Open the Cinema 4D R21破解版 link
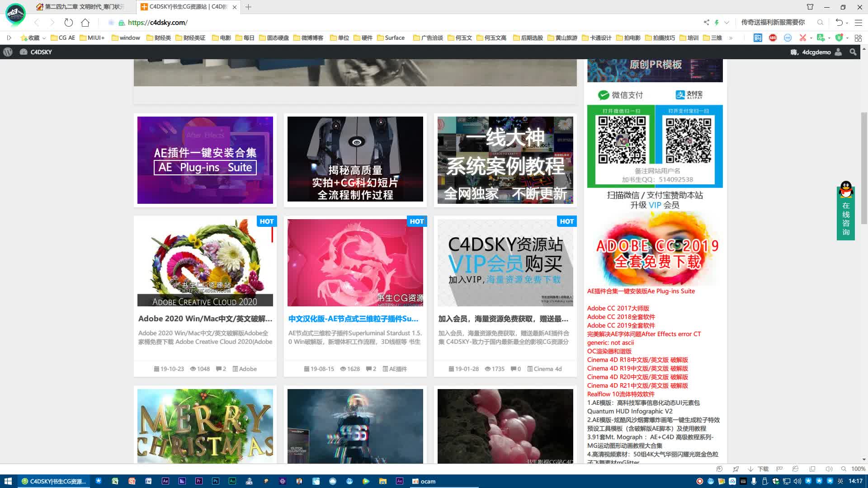868x488 pixels. point(637,385)
